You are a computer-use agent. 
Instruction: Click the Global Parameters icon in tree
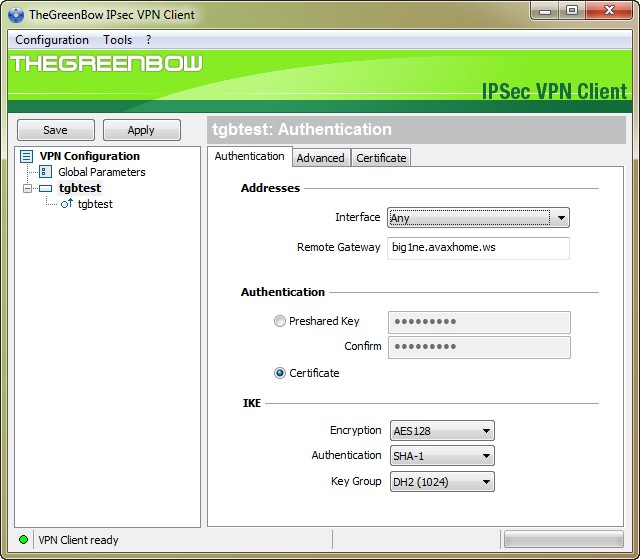45,172
